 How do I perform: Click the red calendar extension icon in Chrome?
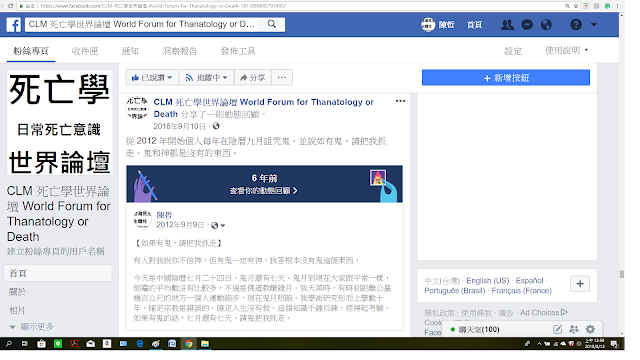click(x=586, y=6)
